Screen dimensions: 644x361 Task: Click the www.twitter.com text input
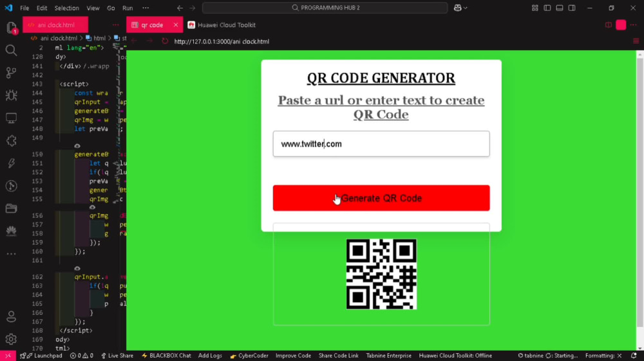[381, 144]
